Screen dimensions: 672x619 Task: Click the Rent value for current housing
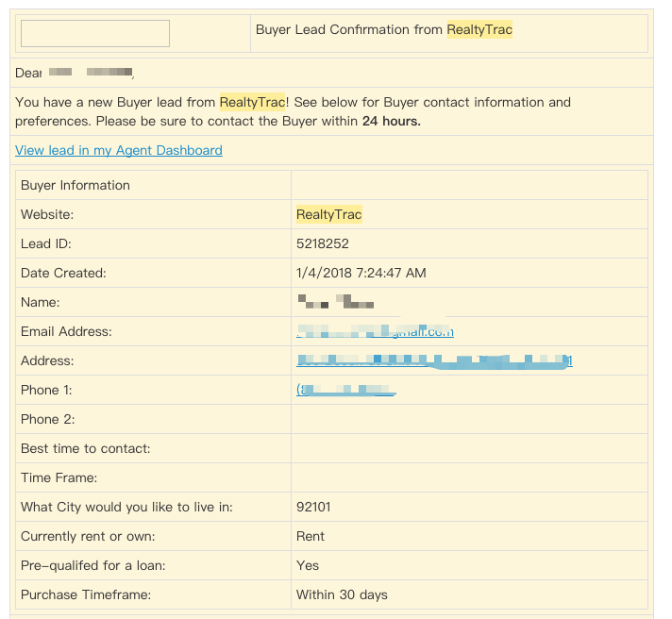(x=311, y=536)
